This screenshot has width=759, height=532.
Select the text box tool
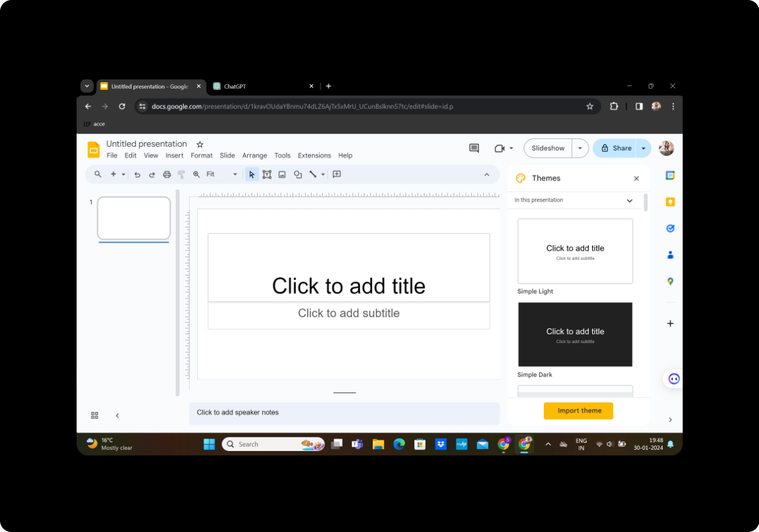pos(267,175)
